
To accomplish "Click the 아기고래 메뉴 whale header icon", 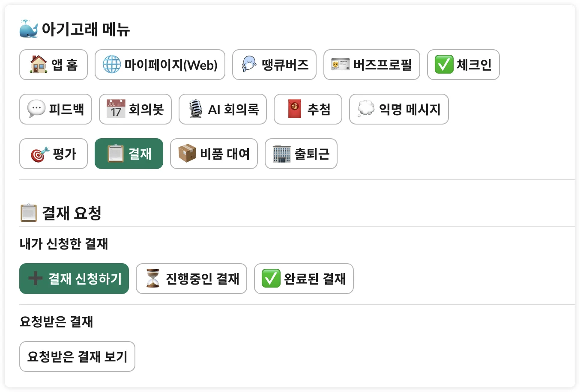I will (29, 29).
